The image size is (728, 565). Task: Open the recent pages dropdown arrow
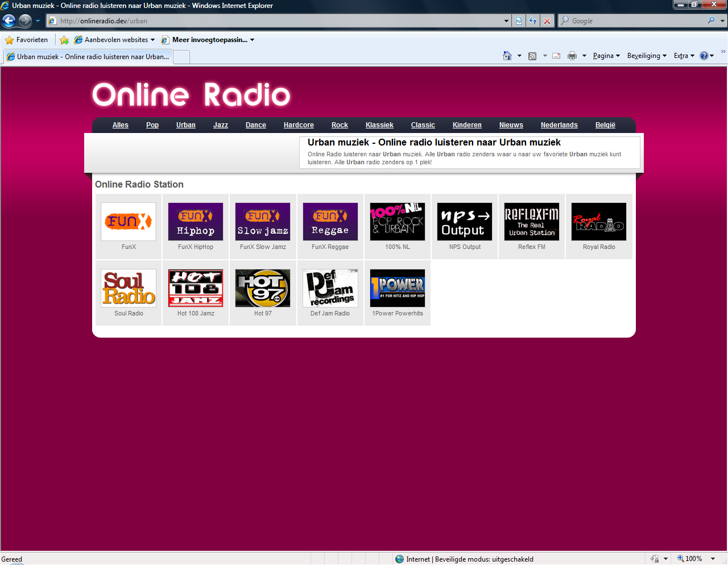tap(38, 21)
